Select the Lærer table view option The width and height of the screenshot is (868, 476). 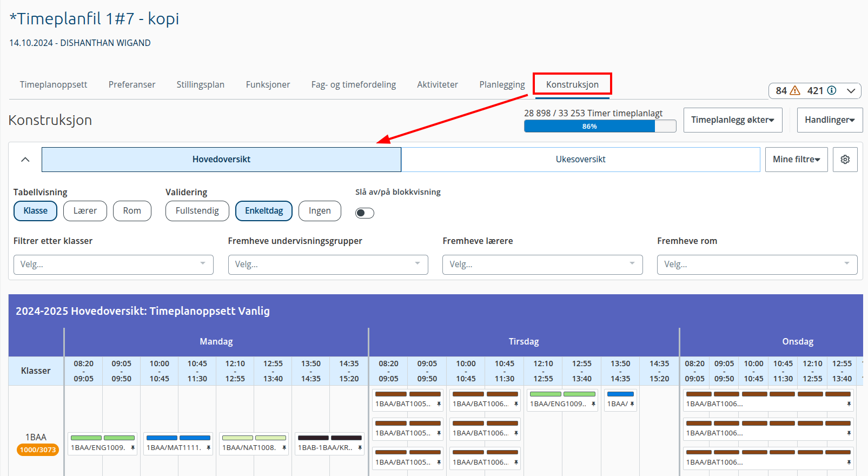[85, 211]
